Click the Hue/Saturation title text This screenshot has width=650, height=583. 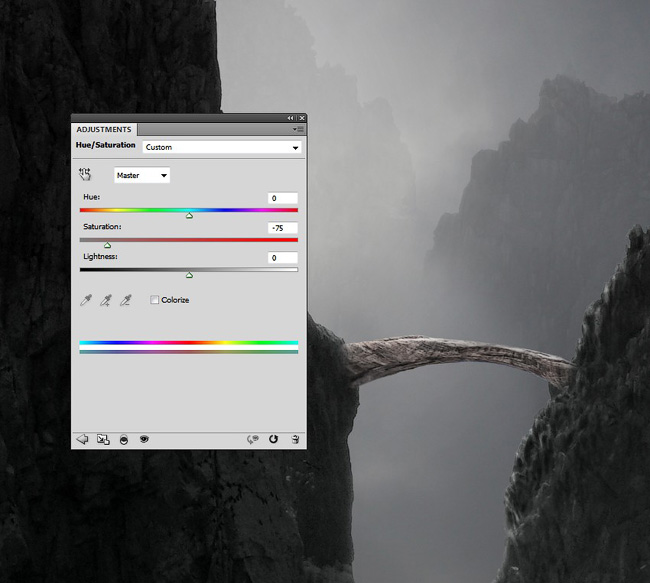pyautogui.click(x=106, y=145)
